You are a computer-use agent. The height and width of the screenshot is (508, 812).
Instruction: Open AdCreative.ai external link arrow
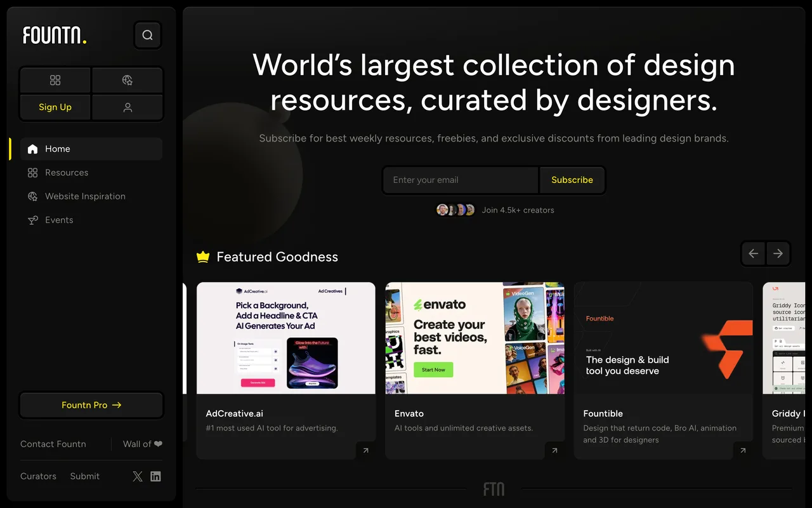365,450
